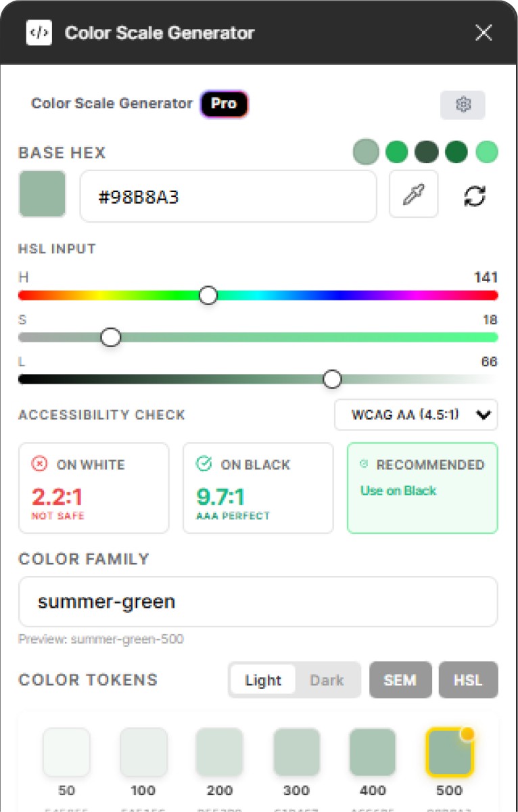
Task: Click the code icon in the header
Action: coord(39,32)
